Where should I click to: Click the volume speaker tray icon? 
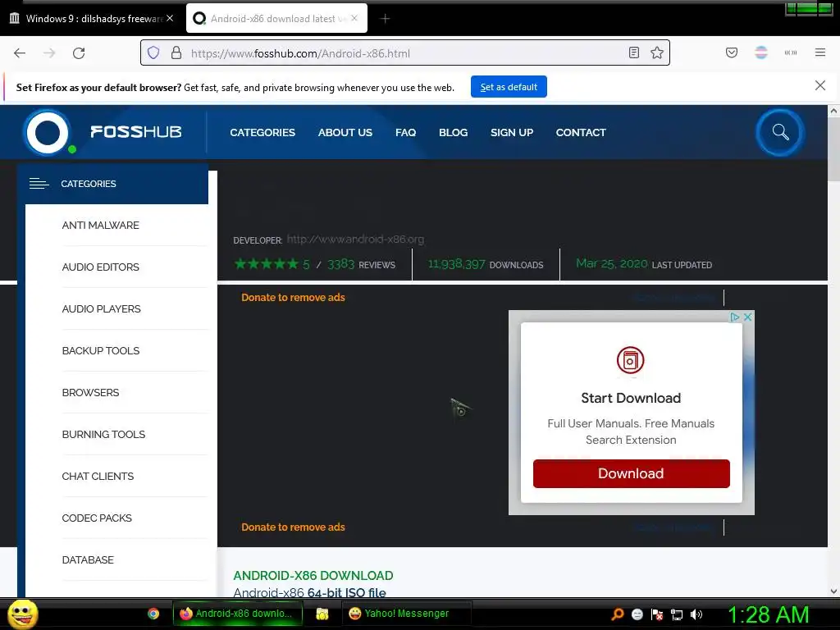coord(696,614)
